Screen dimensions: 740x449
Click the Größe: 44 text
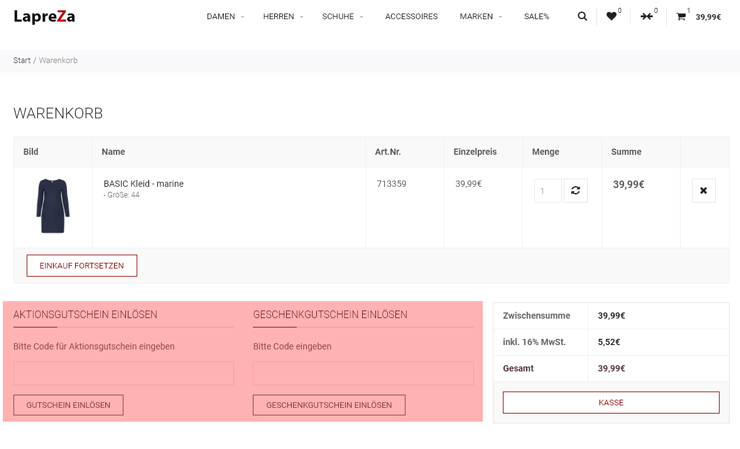(122, 195)
